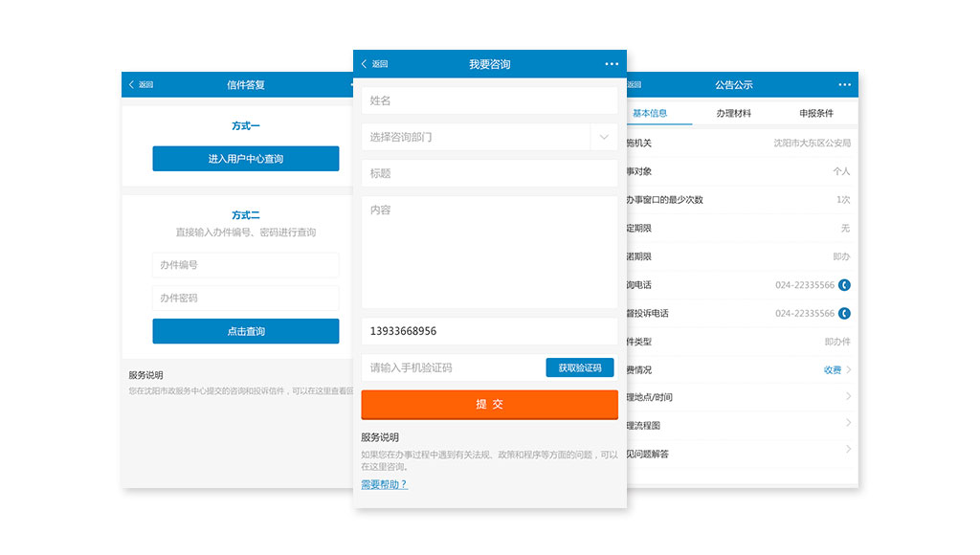Screen dimensions: 980x555
Task: Switch to the 基本信息 tab
Action: pyautogui.click(x=650, y=113)
